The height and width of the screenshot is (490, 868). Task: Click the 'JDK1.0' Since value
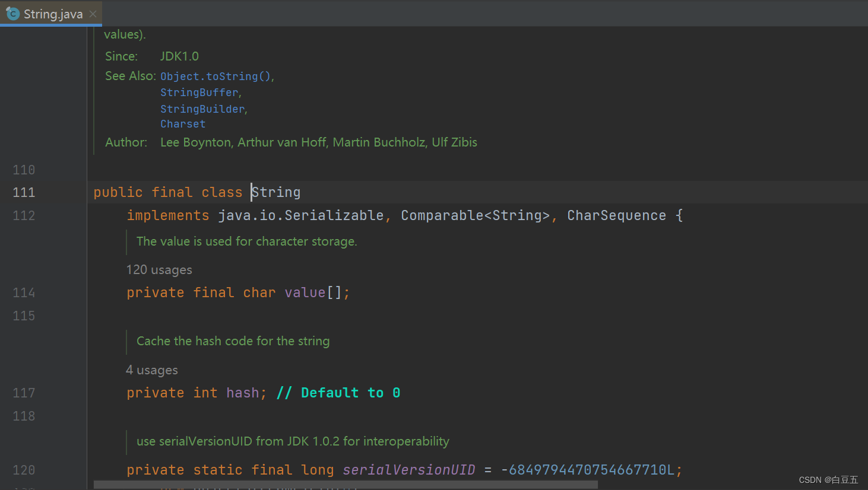coord(179,56)
